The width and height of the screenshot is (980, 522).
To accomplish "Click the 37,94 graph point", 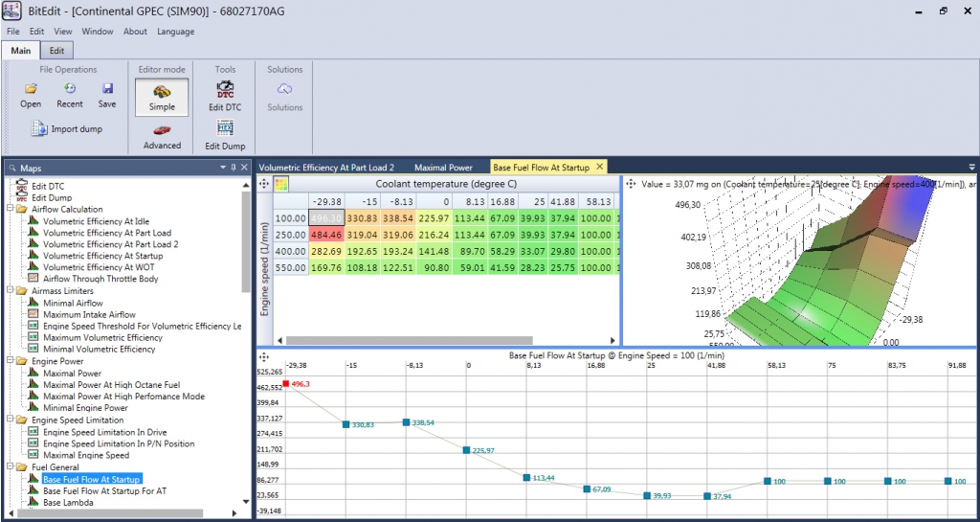I will (707, 496).
